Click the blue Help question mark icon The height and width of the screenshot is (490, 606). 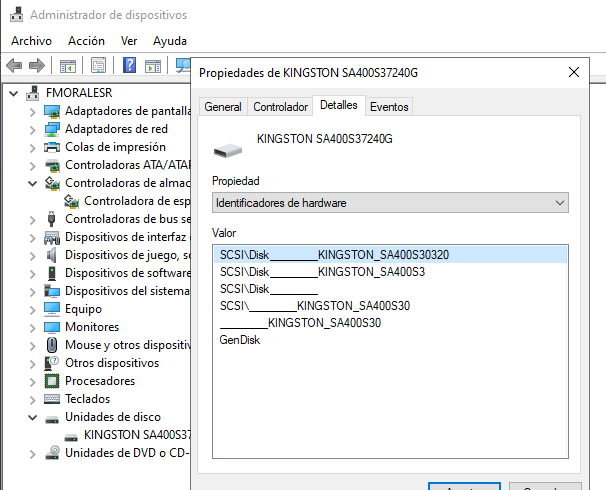(x=129, y=65)
